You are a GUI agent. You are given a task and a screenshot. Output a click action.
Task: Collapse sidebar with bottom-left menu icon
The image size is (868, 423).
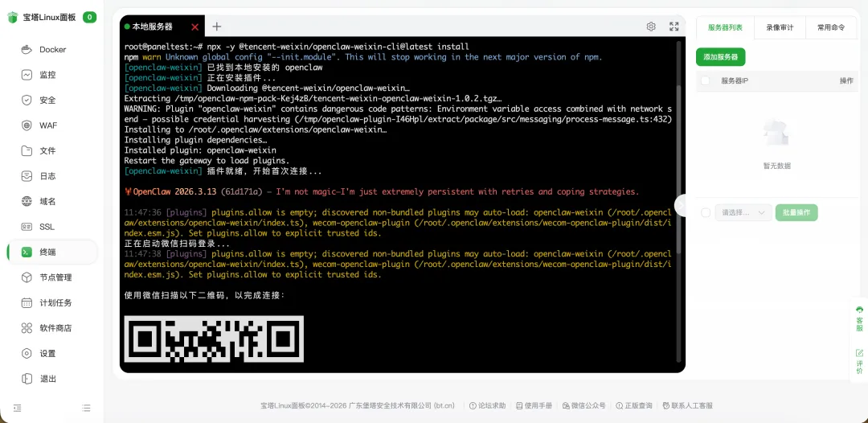point(17,408)
